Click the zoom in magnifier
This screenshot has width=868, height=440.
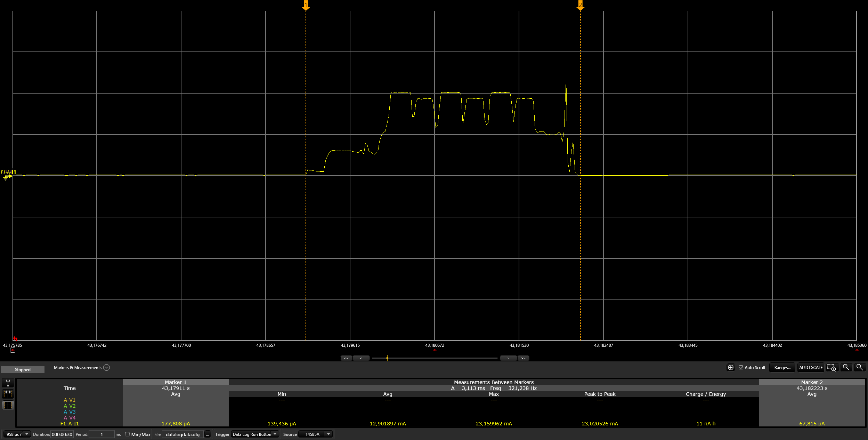(846, 367)
